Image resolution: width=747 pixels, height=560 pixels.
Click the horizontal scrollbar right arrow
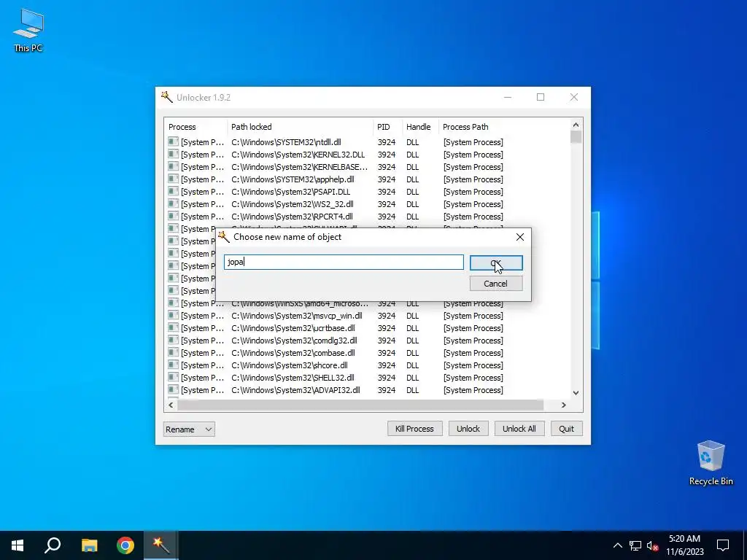pos(564,405)
